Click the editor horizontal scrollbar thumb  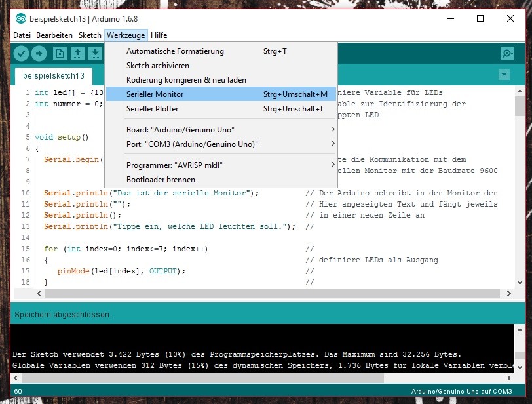272,293
